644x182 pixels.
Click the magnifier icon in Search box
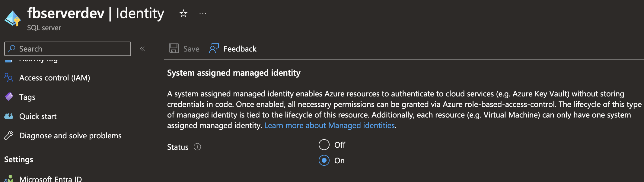coord(12,49)
